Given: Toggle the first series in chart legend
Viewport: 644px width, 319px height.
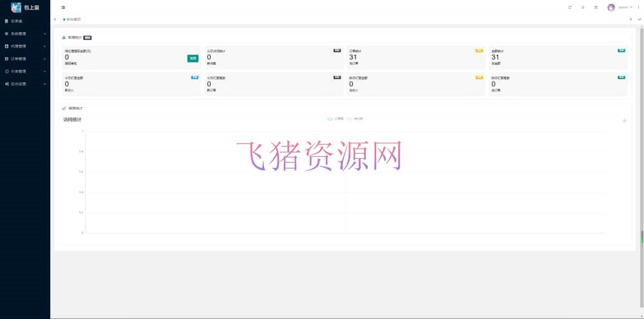Looking at the screenshot, I should [x=336, y=119].
